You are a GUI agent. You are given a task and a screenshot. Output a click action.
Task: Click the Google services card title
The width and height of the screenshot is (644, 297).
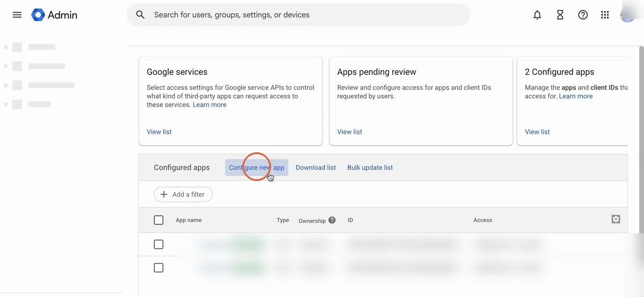[x=177, y=72]
